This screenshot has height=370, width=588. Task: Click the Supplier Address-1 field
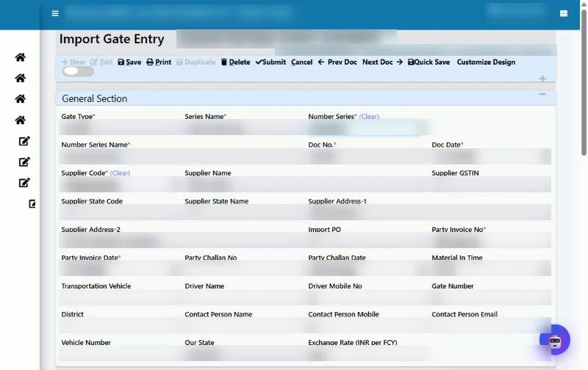pyautogui.click(x=429, y=213)
